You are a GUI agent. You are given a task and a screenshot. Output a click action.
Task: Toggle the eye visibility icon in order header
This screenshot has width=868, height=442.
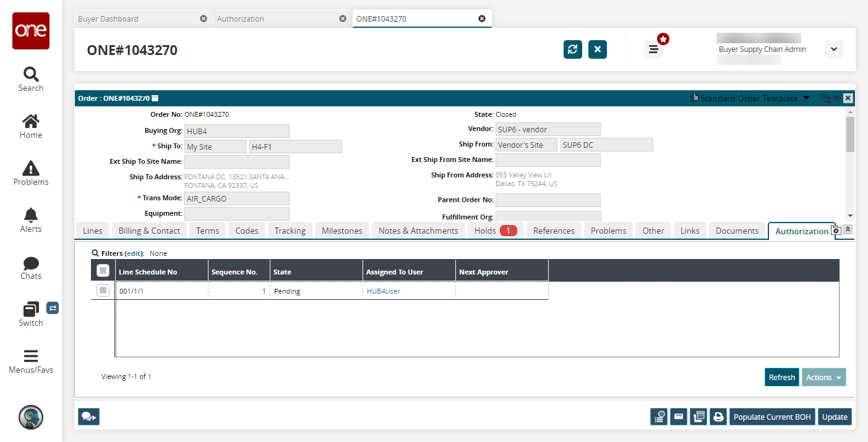tap(836, 98)
